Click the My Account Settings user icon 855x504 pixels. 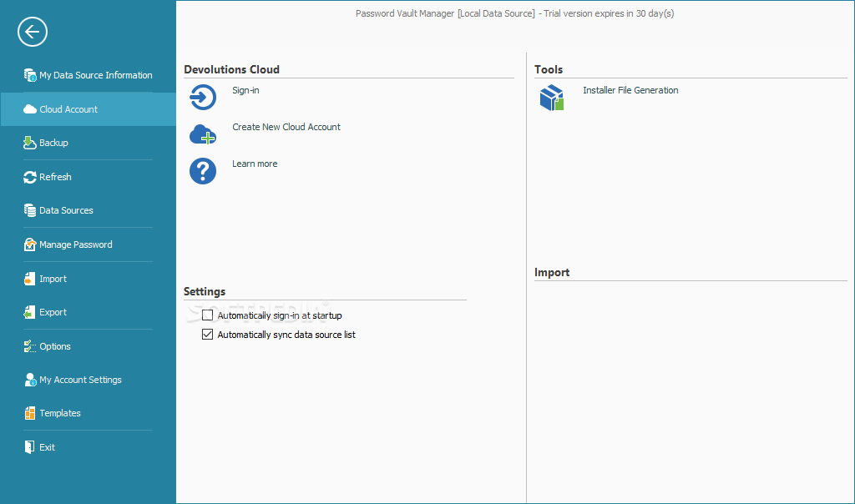30,380
